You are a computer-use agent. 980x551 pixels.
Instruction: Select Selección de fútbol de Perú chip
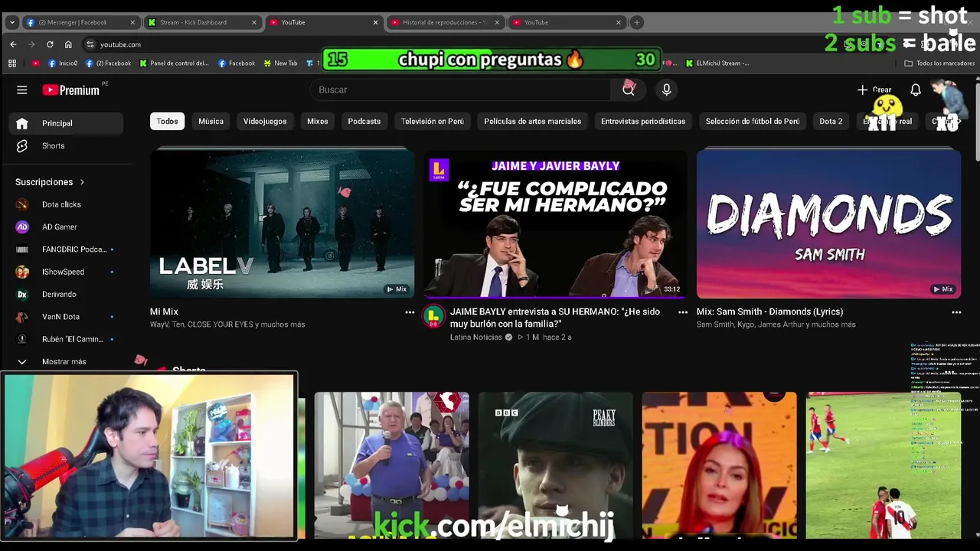[x=753, y=121]
